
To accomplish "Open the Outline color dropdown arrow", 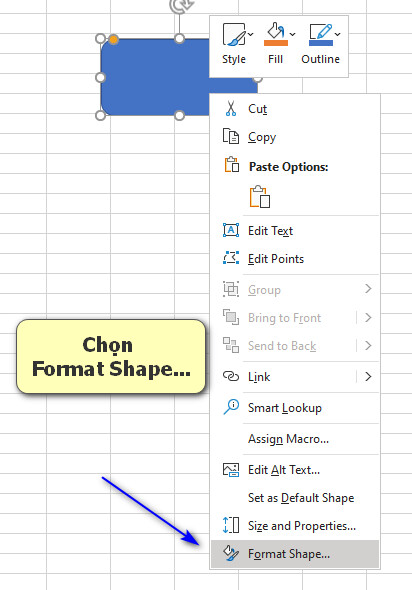I will coord(338,34).
